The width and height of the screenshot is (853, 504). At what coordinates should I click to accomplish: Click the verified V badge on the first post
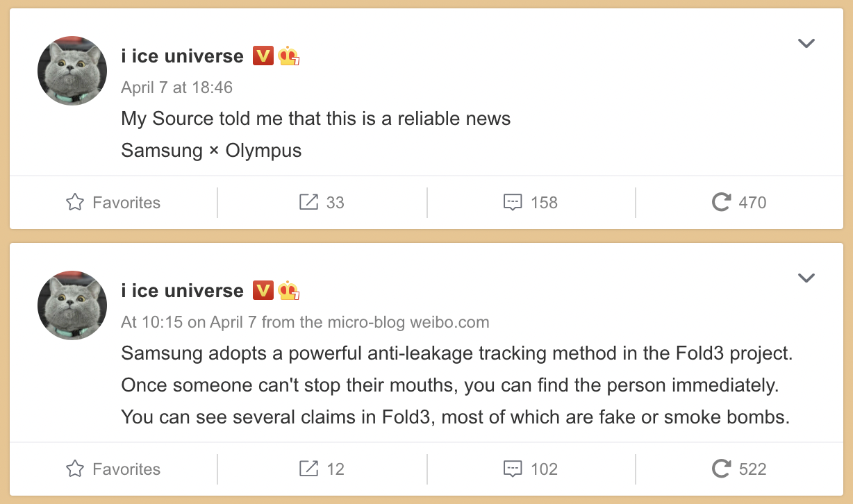[263, 56]
